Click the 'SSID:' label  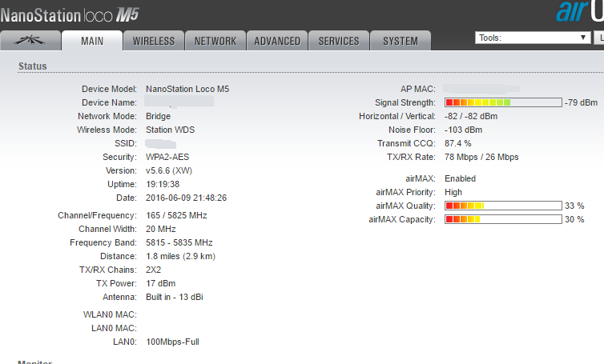pos(126,143)
